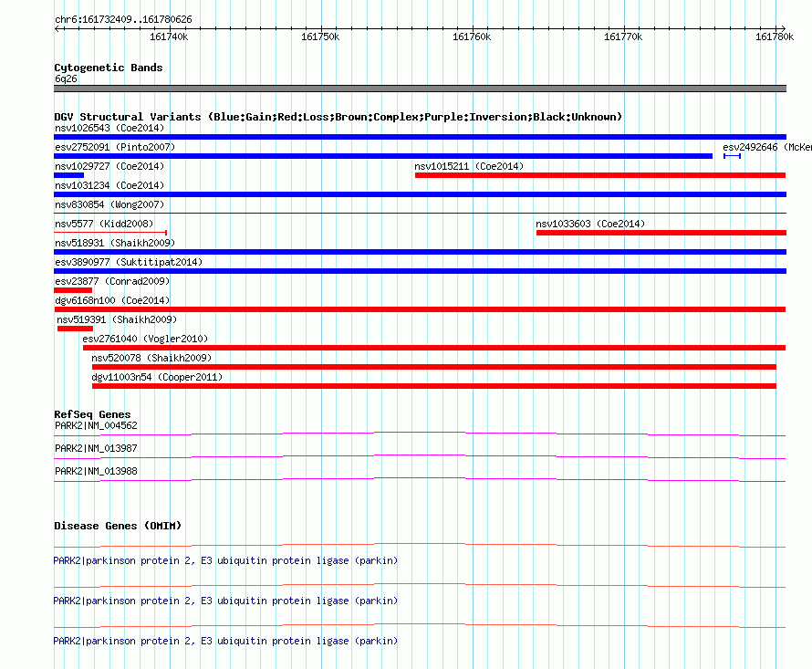812x669 pixels.
Task: Open variant esv2761040 (Vogler2010) label
Action: (145, 339)
